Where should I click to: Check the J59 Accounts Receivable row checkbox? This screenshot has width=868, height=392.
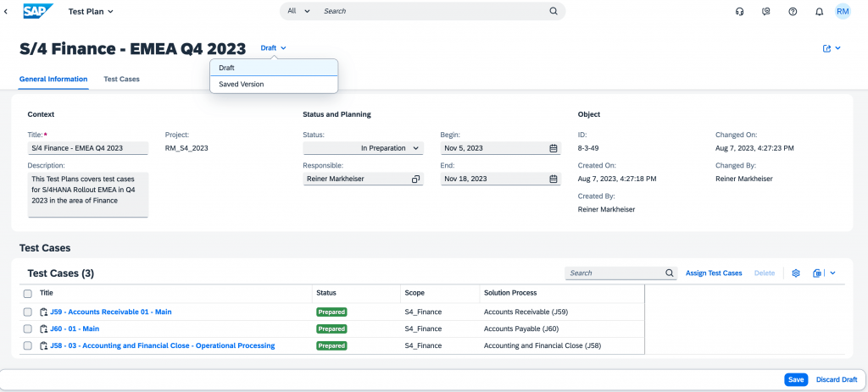(28, 312)
